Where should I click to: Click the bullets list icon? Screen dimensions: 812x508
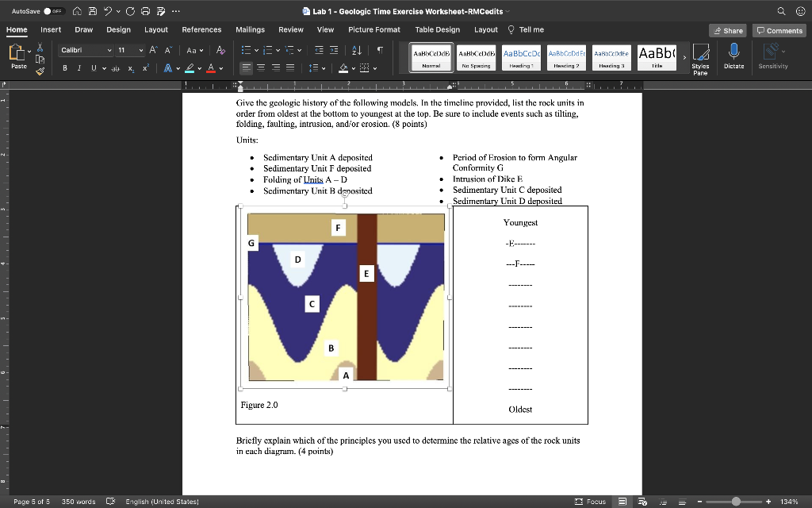tap(246, 50)
